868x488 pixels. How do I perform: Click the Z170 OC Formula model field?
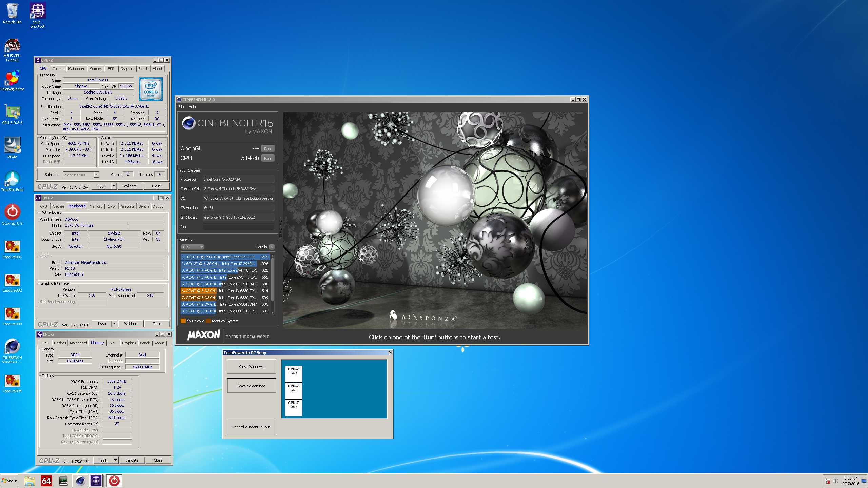[96, 225]
